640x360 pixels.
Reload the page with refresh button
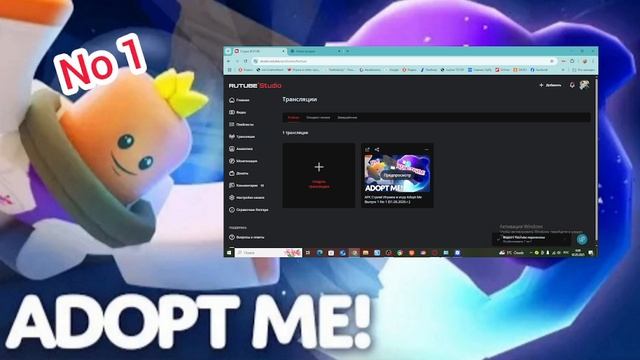(x=245, y=61)
